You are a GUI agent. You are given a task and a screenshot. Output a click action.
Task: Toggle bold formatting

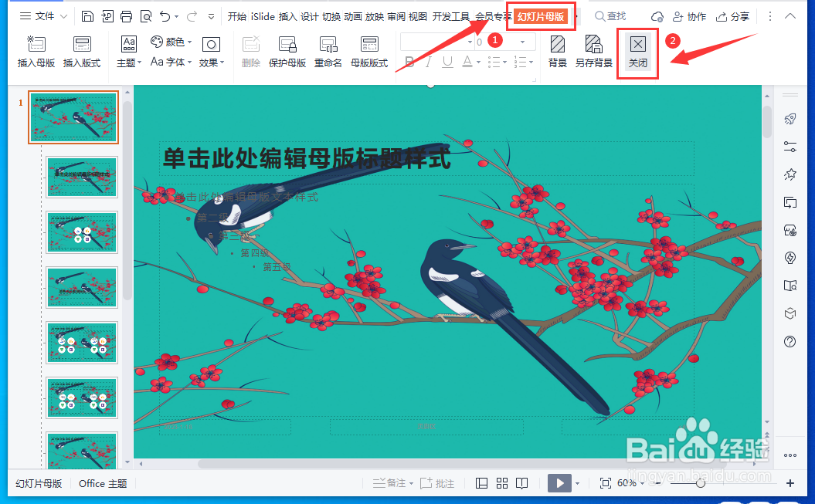409,63
